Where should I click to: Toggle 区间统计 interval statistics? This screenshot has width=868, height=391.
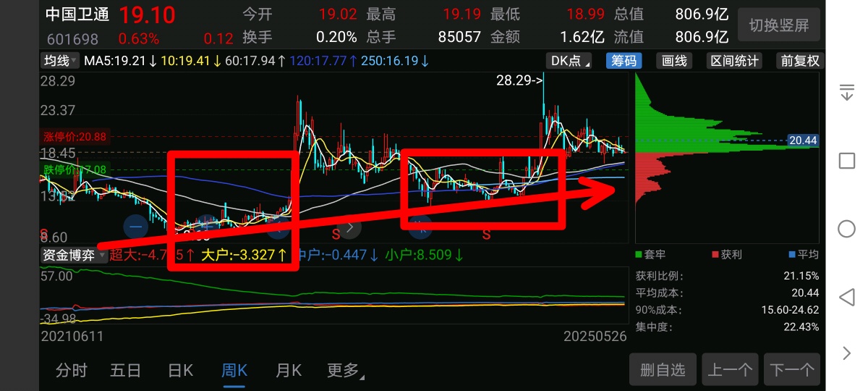coord(735,61)
